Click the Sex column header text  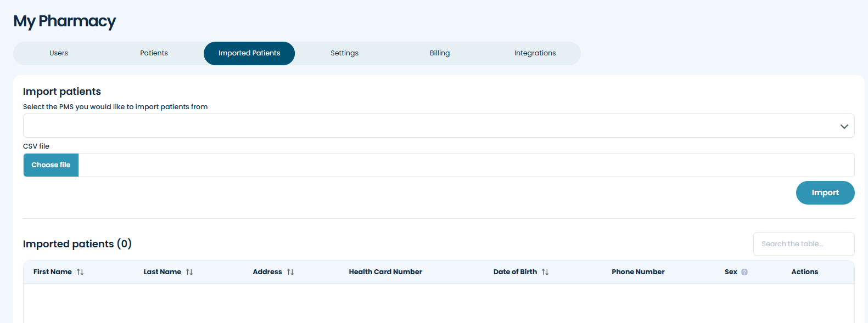point(731,272)
